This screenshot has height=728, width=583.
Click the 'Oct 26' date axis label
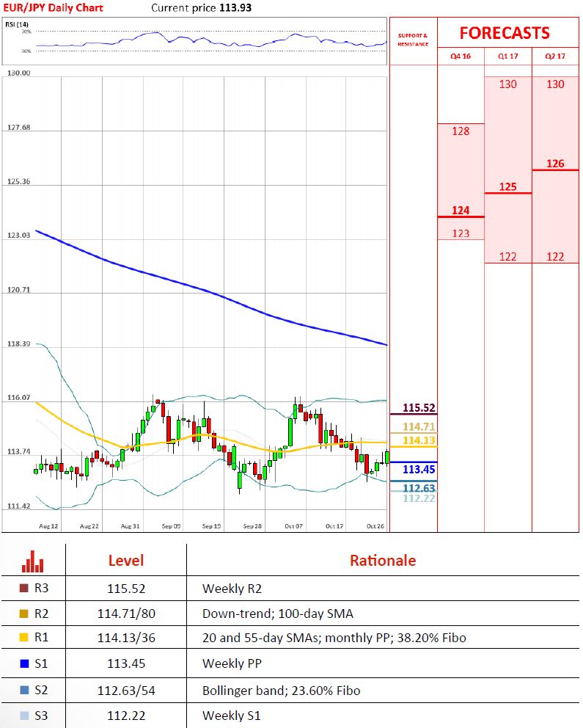point(375,526)
